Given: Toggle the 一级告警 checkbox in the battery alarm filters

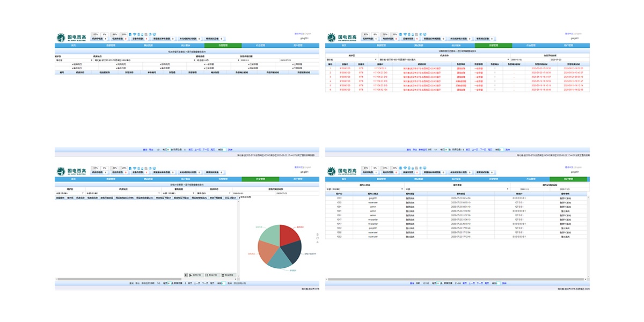Looking at the screenshot, I should click(206, 64).
